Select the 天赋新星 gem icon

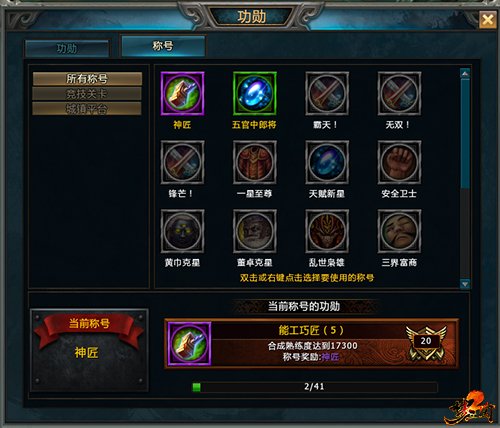327,162
